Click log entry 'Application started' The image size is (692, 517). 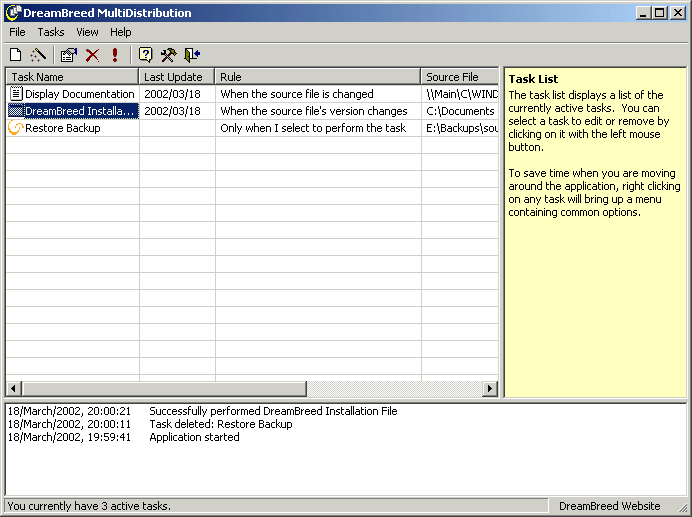(194, 437)
